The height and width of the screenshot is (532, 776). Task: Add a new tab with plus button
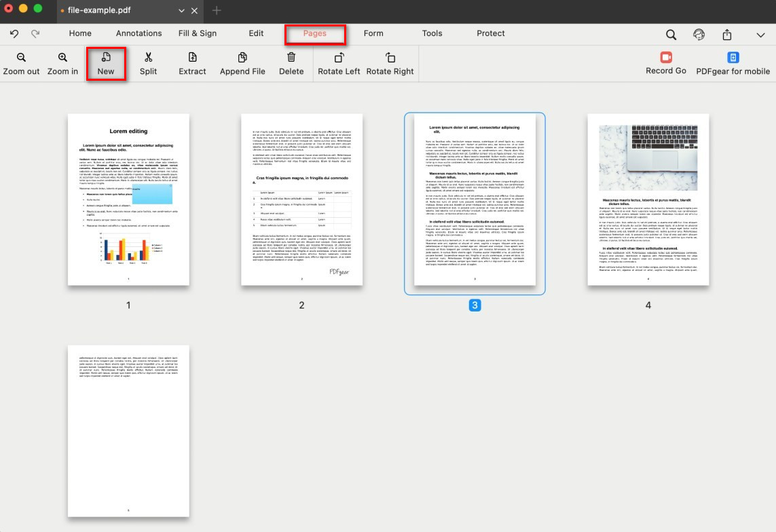(x=217, y=10)
